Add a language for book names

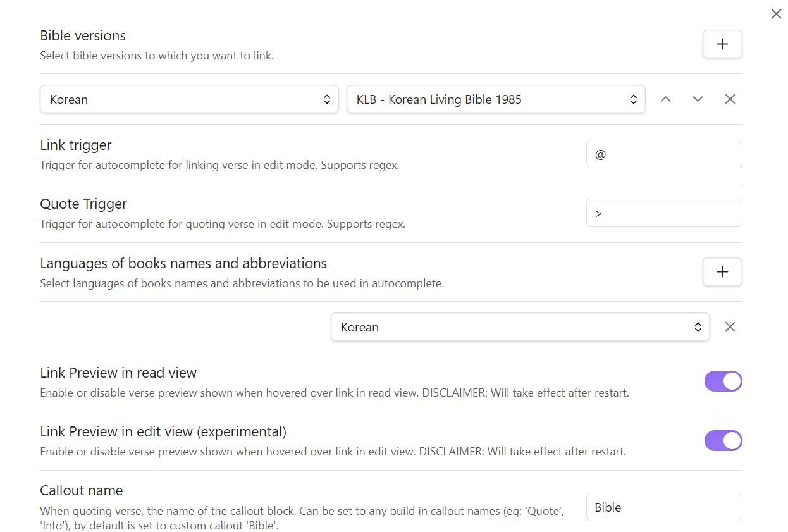point(722,272)
